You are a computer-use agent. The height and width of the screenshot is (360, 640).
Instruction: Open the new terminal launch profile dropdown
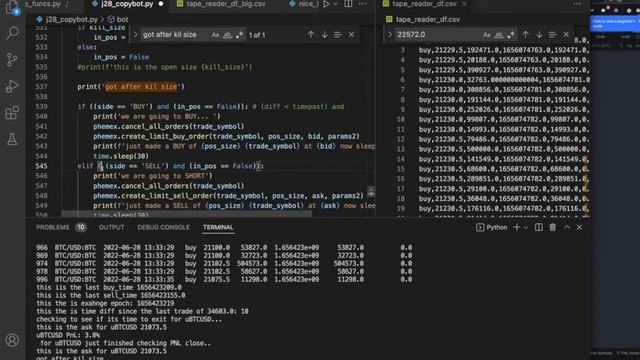[x=526, y=227]
